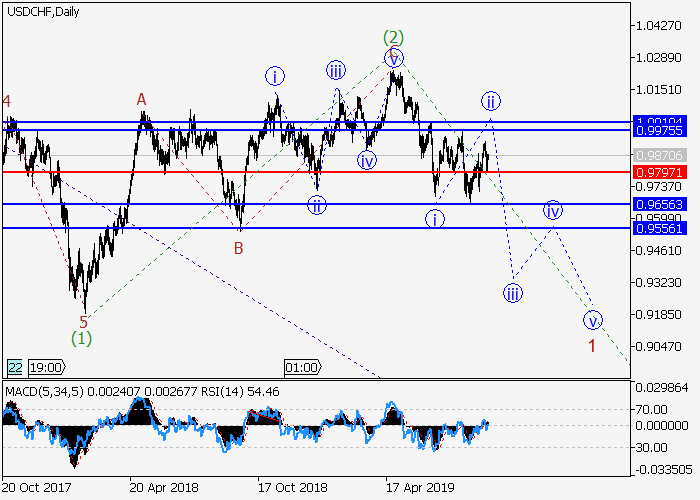Click the 01:00 time marker
The height and width of the screenshot is (500, 700).
coord(301,367)
